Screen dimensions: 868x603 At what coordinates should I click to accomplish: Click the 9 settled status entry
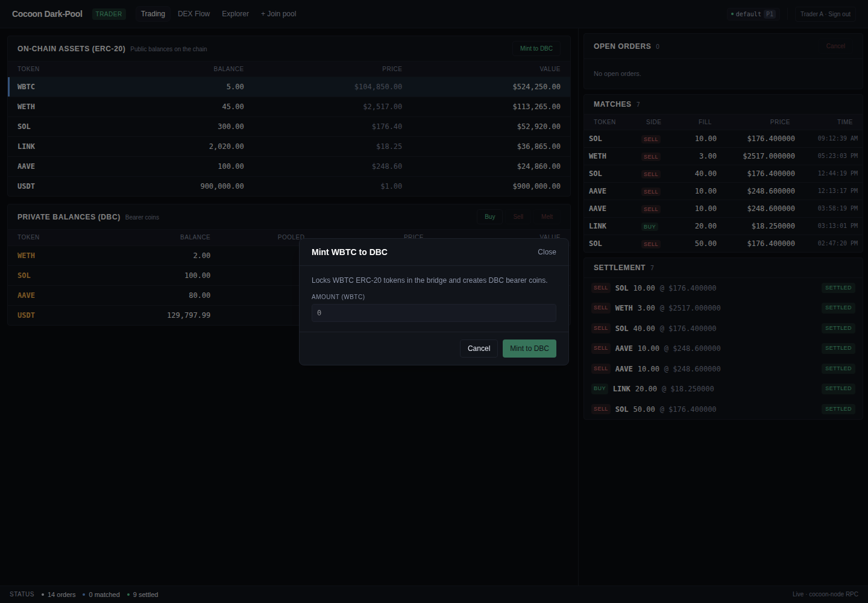143,595
